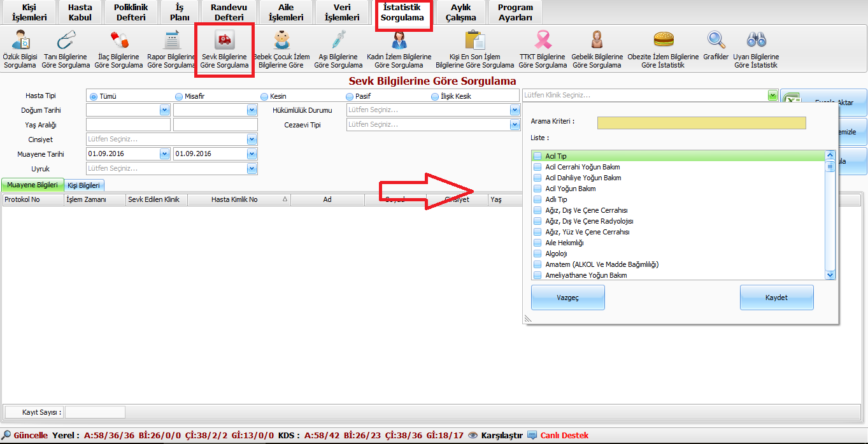This screenshot has width=868, height=444.
Task: Check the Acil Tıp checkbox
Action: point(537,156)
